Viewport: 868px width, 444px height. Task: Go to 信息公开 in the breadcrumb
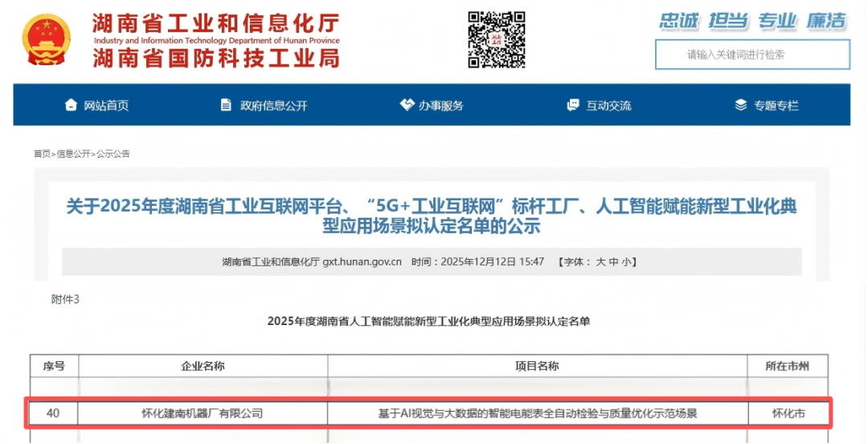coord(73,154)
